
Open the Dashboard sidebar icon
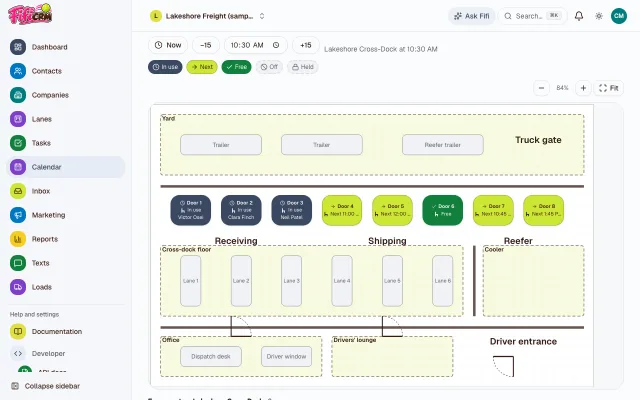tap(18, 47)
